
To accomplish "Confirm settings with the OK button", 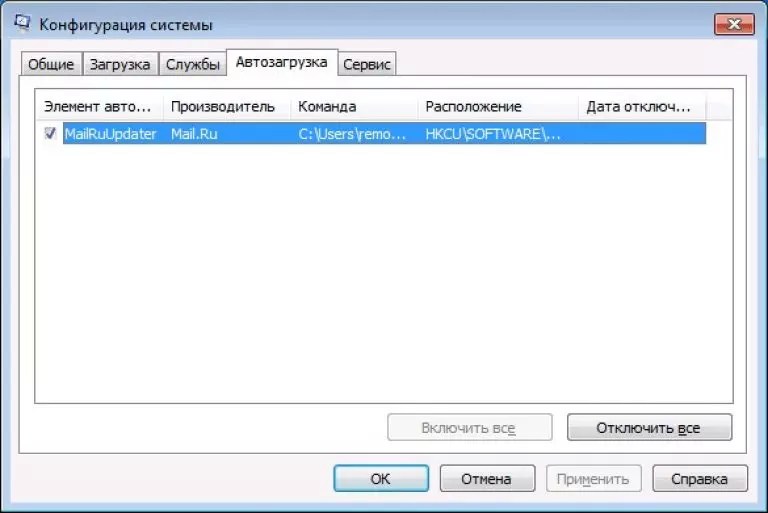I will pos(380,479).
